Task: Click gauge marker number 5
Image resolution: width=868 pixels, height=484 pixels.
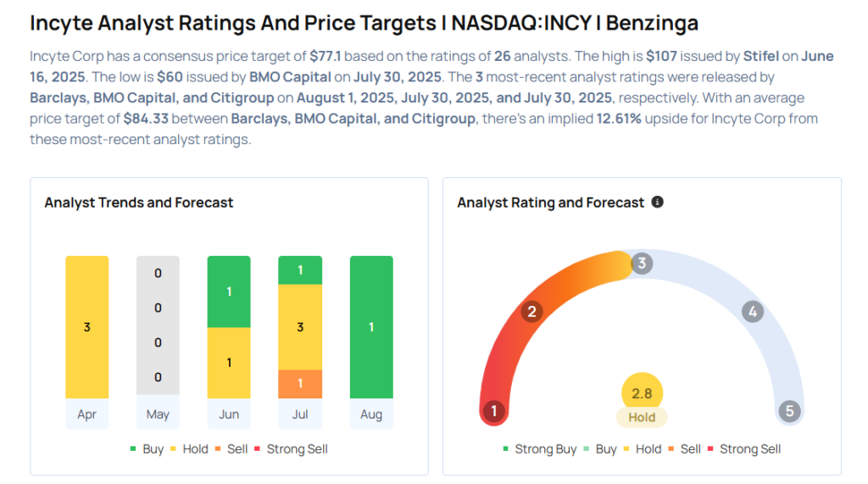Action: 789,411
